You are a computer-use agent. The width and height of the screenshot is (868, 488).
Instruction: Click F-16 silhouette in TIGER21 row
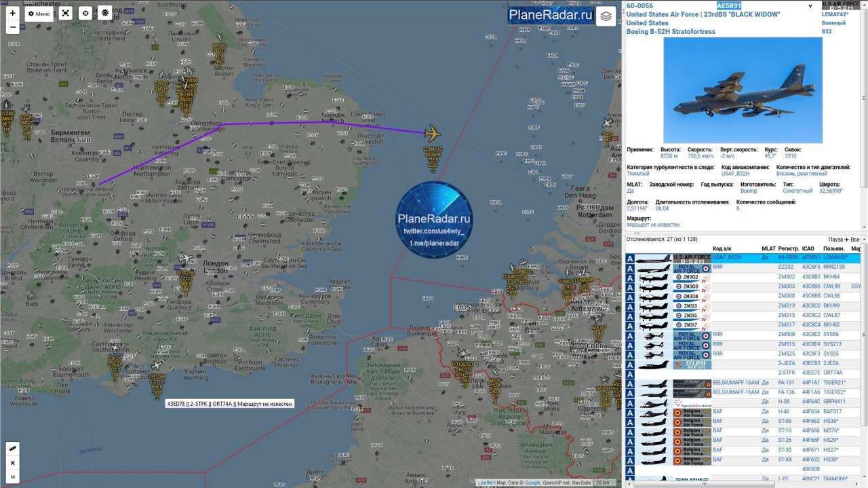(x=654, y=383)
